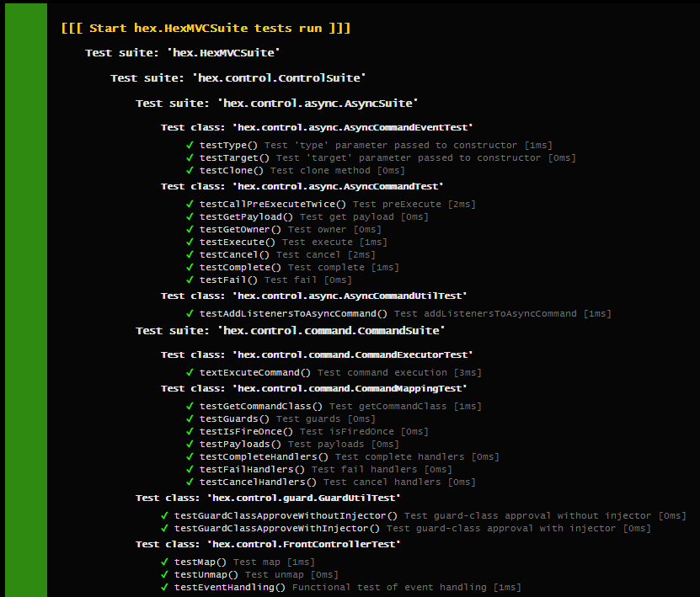
Task: Click the testFailHandlers() result row
Action: 319,469
